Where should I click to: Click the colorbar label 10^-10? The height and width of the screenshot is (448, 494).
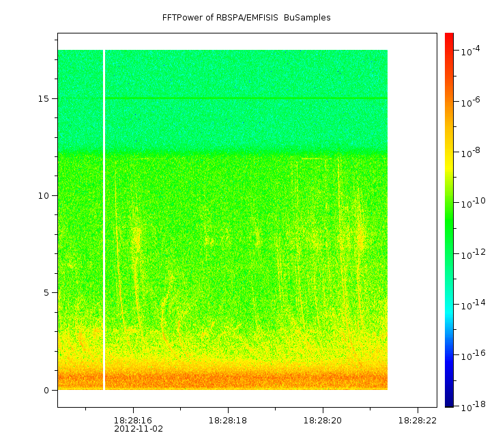coord(474,203)
